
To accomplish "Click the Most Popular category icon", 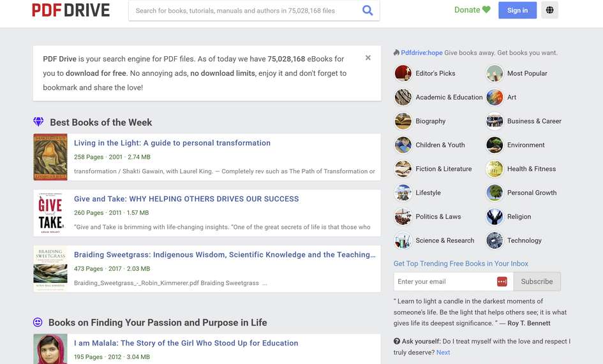I will [x=495, y=73].
